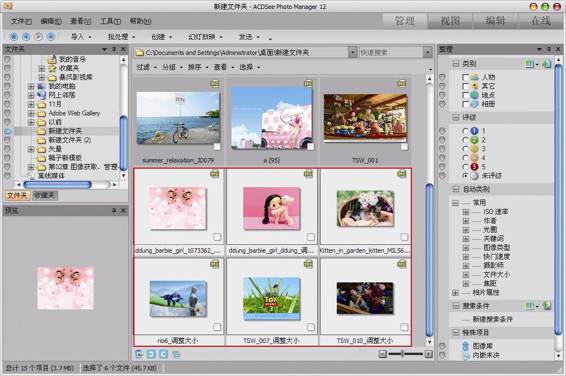
Task: Click tag overlay icon on a (95) thumbnail
Action: (308, 84)
